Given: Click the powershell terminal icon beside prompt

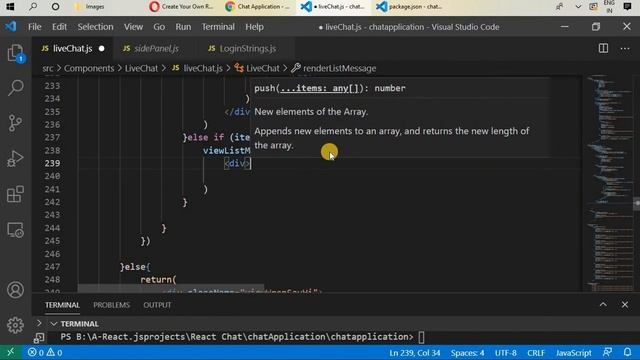Looking at the screenshot, I should (39, 338).
